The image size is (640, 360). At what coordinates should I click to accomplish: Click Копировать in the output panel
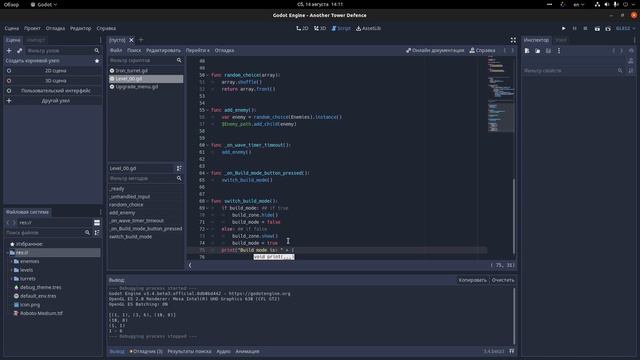472,280
